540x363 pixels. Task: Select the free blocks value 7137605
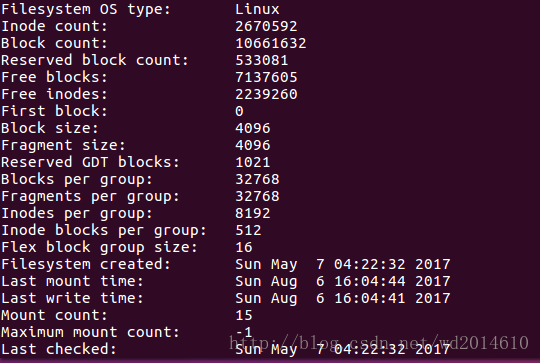click(266, 77)
